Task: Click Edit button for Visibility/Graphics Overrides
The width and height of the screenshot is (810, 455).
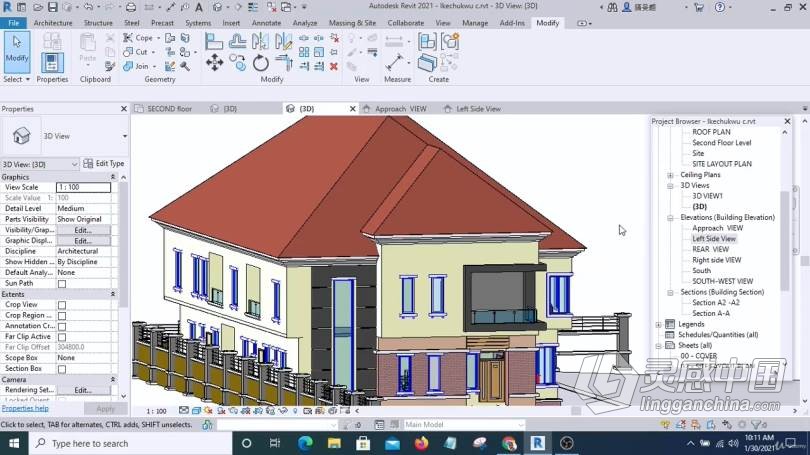Action: click(83, 230)
